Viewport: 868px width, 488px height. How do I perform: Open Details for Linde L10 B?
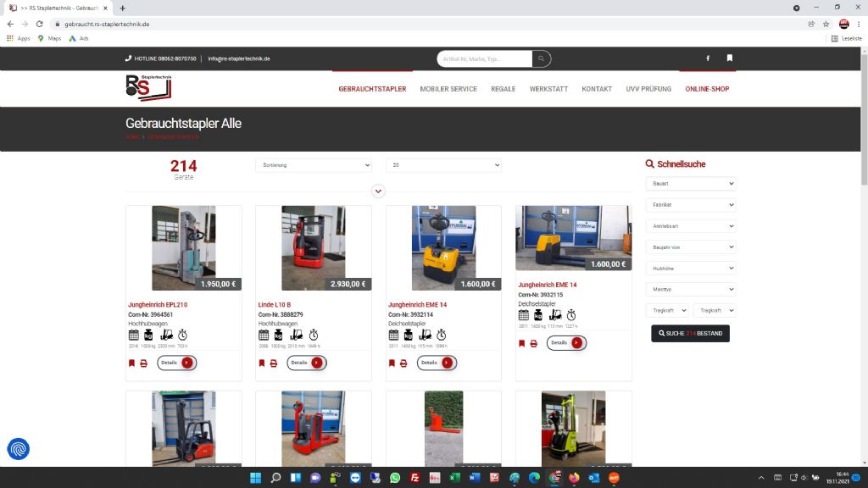pyautogui.click(x=307, y=363)
